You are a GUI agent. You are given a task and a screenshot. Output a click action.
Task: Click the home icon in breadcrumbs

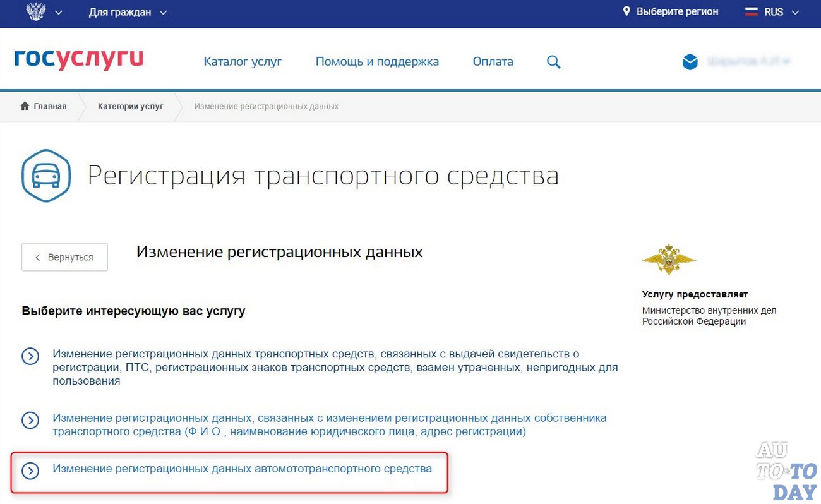25,106
